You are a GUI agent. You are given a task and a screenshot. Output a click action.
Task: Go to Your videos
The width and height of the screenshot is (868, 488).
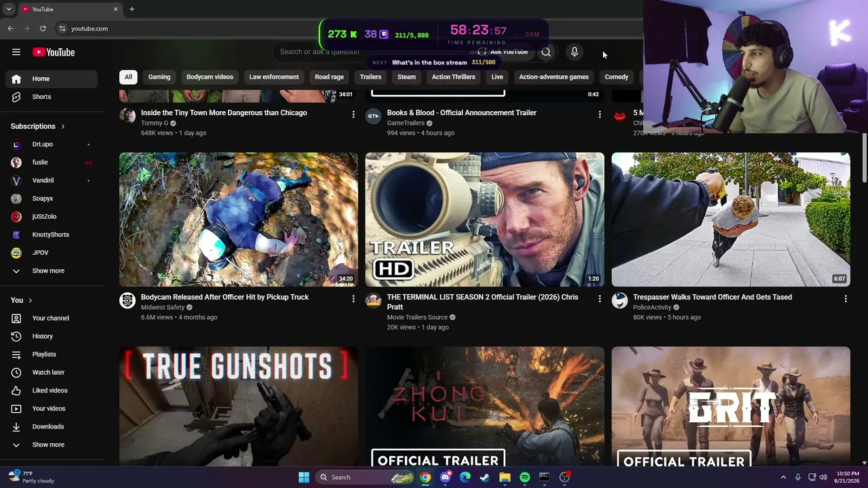click(x=52, y=409)
